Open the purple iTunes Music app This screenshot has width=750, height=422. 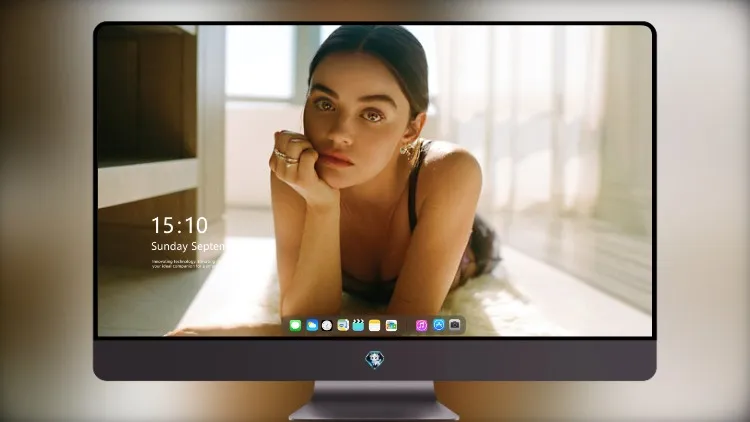421,325
